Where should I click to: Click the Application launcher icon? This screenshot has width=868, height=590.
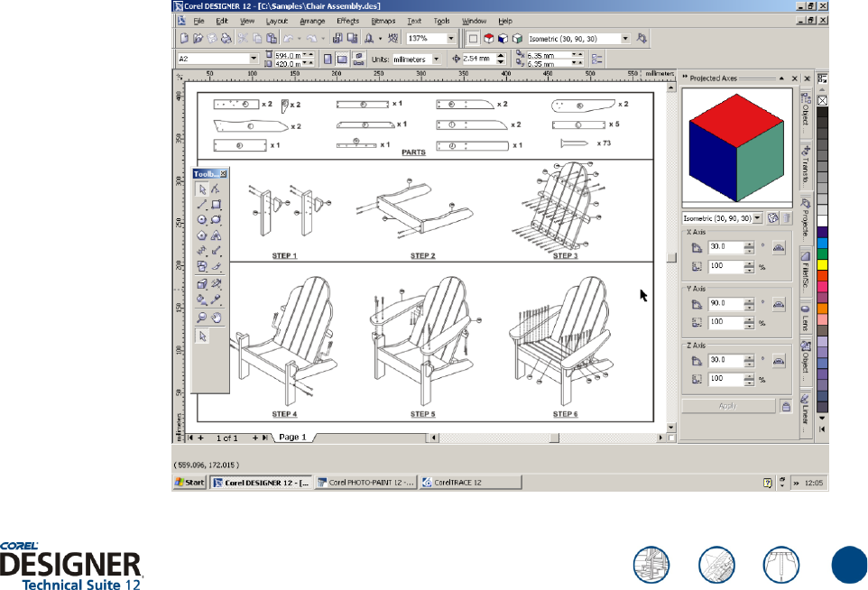coord(369,38)
